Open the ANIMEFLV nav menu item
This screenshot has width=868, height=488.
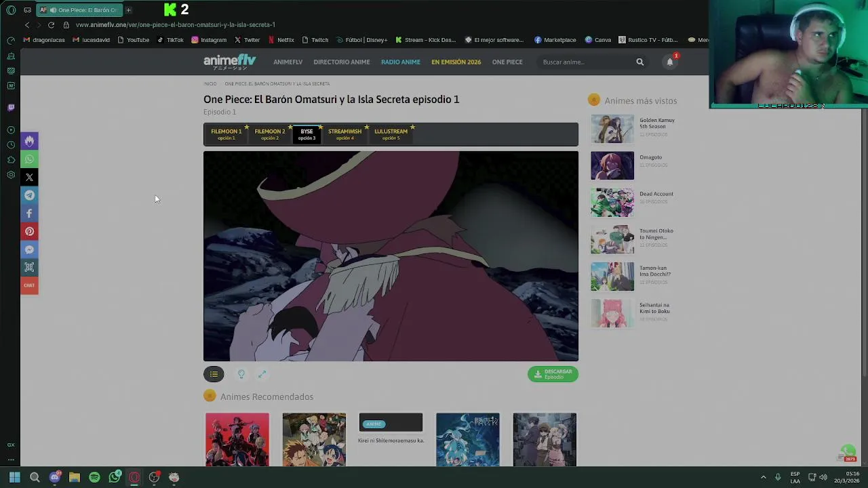[288, 62]
